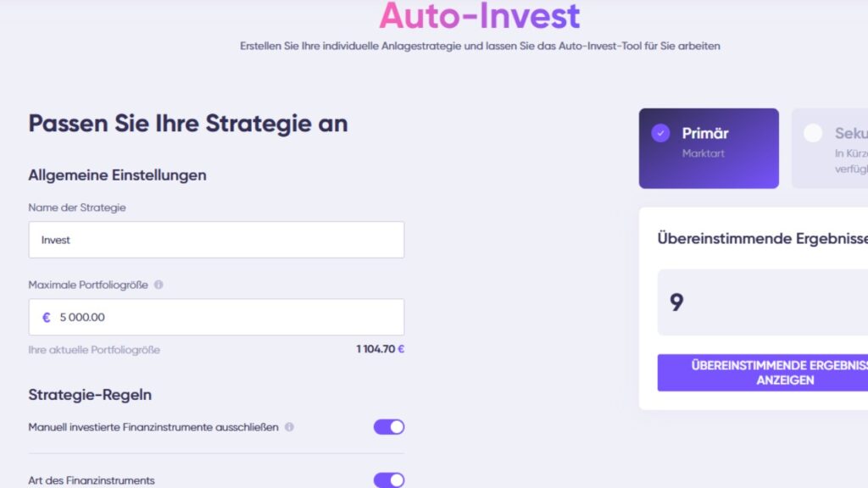This screenshot has width=868, height=488.
Task: Click the Übereinstimmende Ergebnisse panel heading
Action: (761, 239)
